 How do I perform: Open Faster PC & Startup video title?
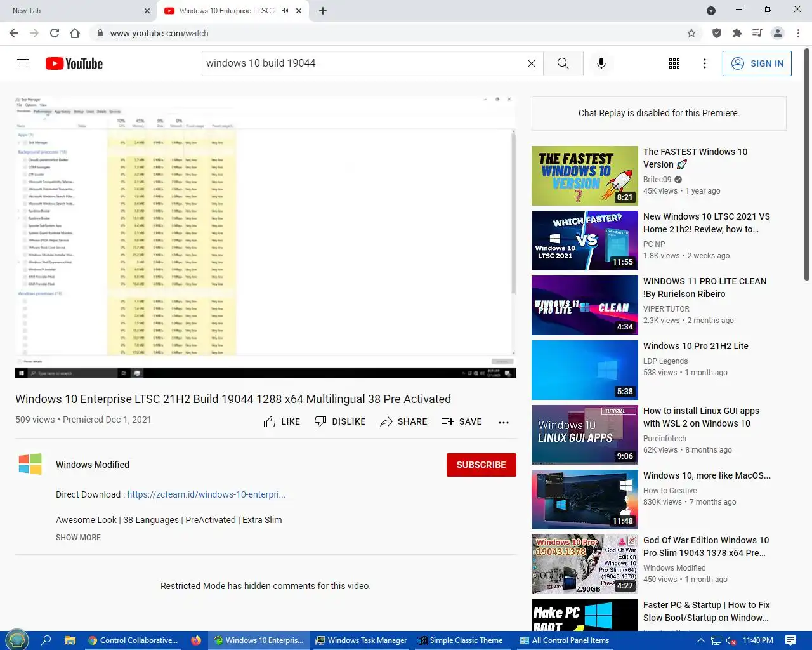(x=707, y=611)
